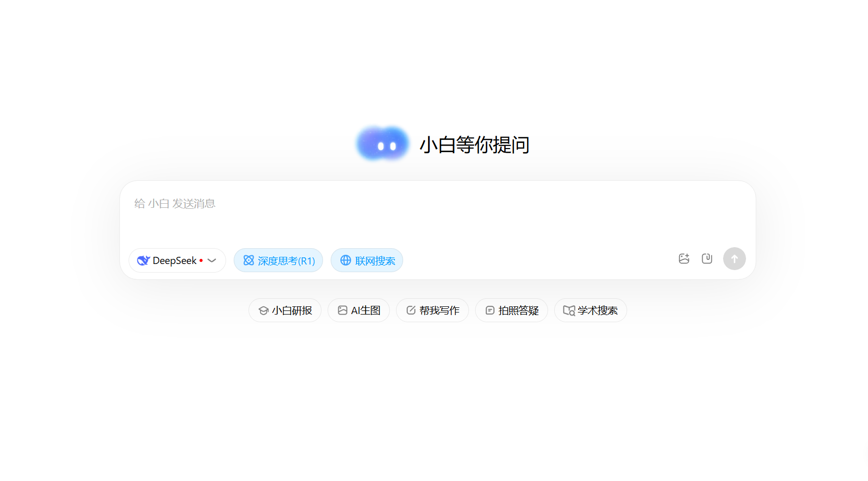
Task: Click the 小白 mascot logo
Action: pyautogui.click(x=382, y=143)
